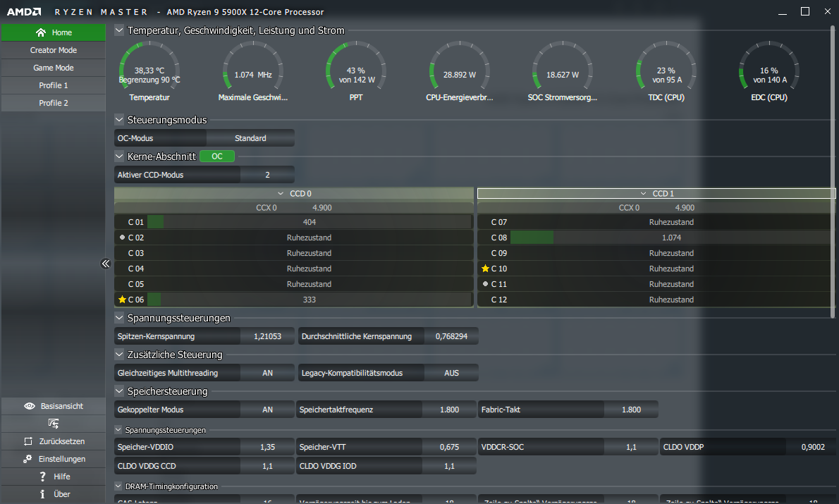Select core row C 03
Viewport: 839px width, 504px height.
pos(294,253)
